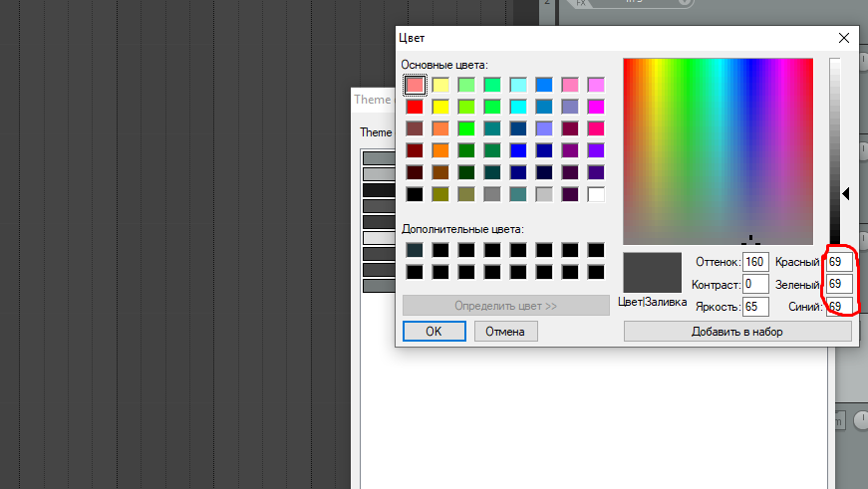Screen dimensions: 868x489
Task: Pick the medium gray basic color
Action: point(492,194)
